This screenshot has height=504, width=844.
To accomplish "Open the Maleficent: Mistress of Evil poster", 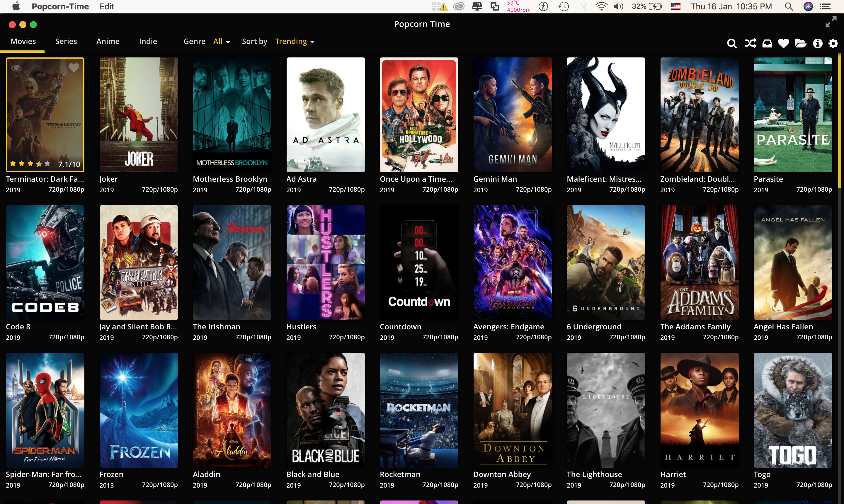I will pos(606,115).
